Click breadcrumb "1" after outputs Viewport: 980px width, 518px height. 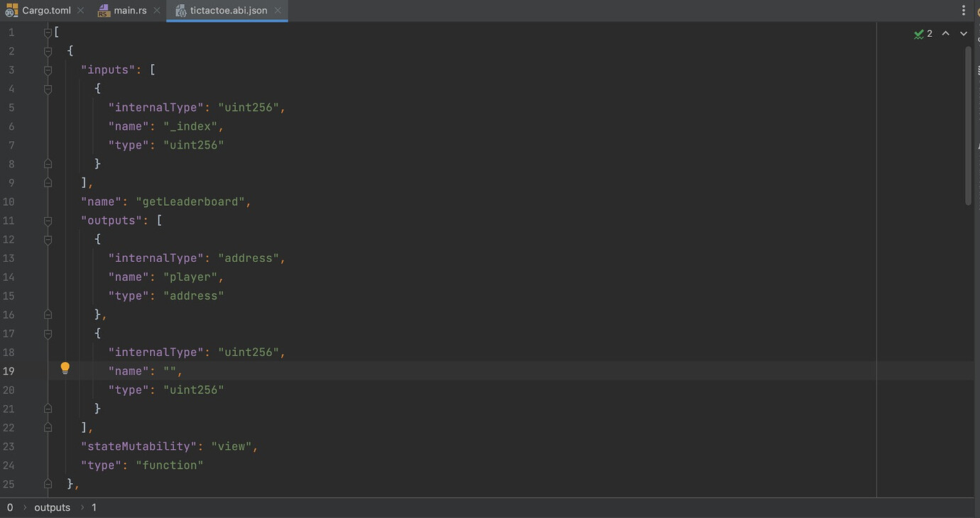(94, 507)
